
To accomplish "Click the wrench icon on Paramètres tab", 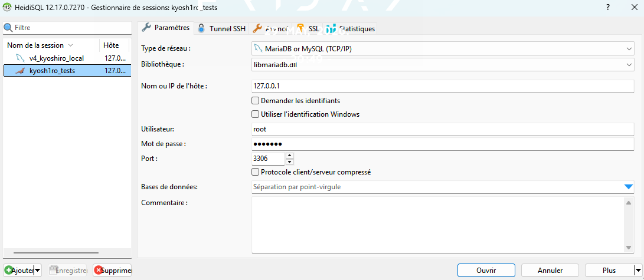I will (x=146, y=28).
